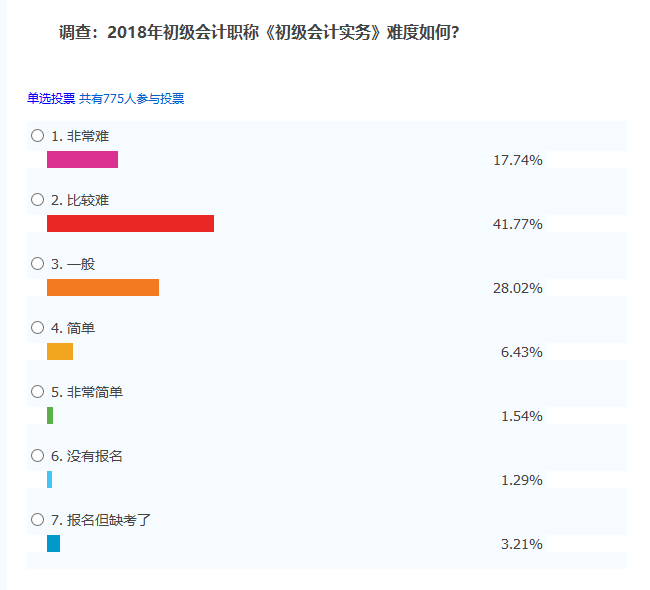Click the 41.77% percentage value
The image size is (650, 590).
coord(518,224)
